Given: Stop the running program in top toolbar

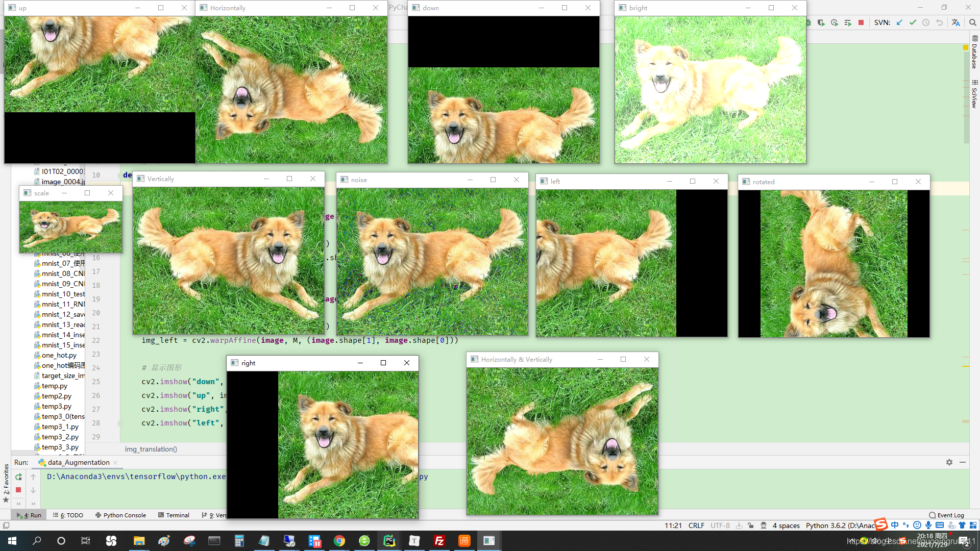Looking at the screenshot, I should click(x=861, y=22).
